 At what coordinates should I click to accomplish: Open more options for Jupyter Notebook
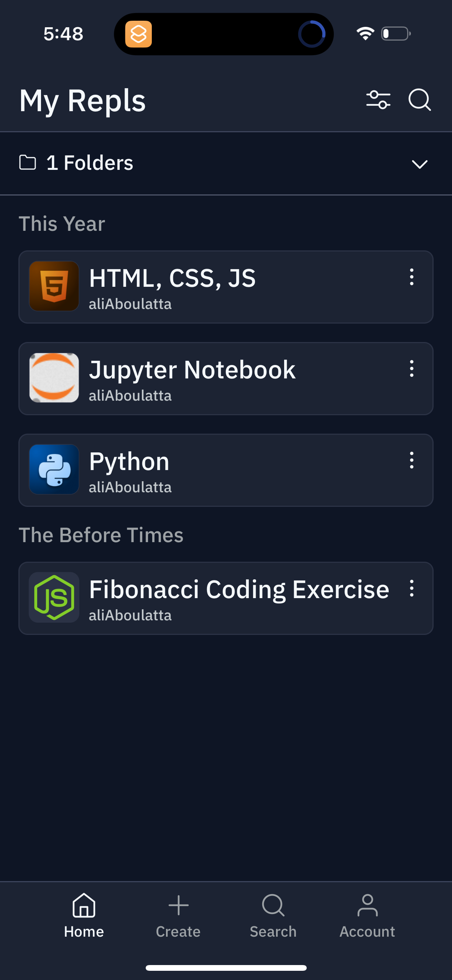[x=411, y=368]
